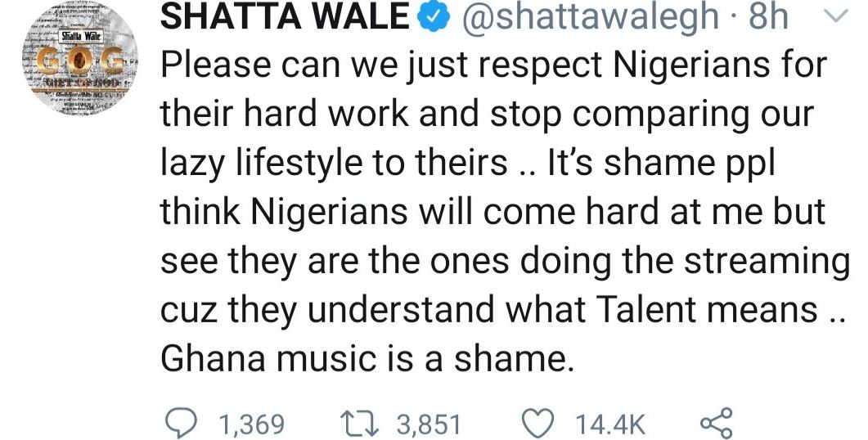Click the 14.4K likes count
The height and width of the screenshot is (440, 868).
click(609, 424)
